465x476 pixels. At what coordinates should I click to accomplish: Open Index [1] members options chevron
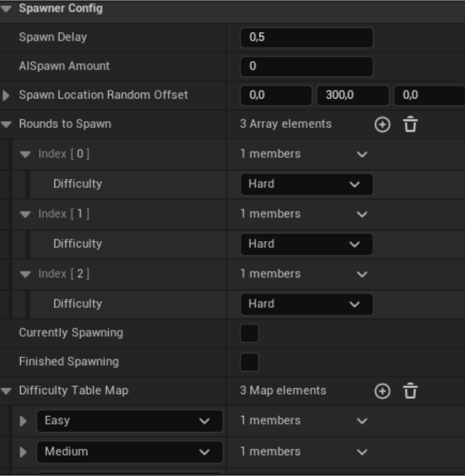coord(362,214)
